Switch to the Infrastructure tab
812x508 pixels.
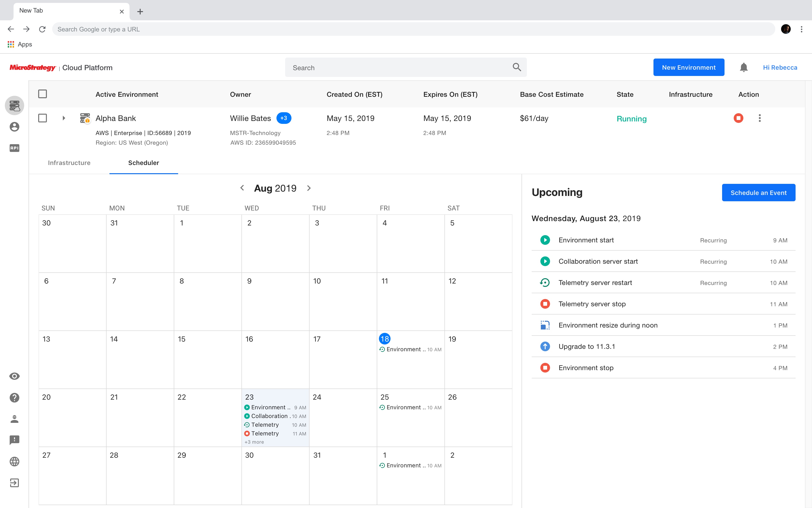69,163
